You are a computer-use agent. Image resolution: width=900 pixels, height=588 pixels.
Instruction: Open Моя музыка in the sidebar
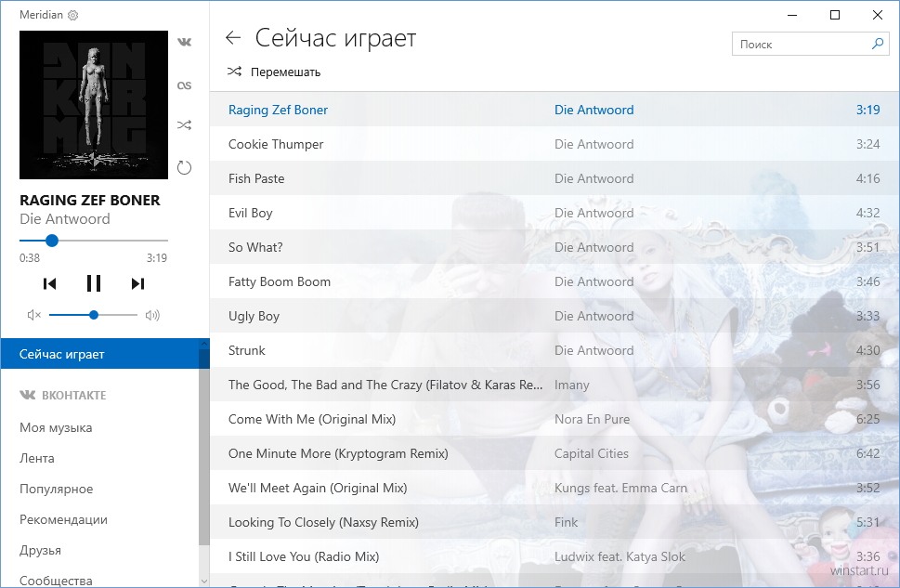click(x=56, y=428)
